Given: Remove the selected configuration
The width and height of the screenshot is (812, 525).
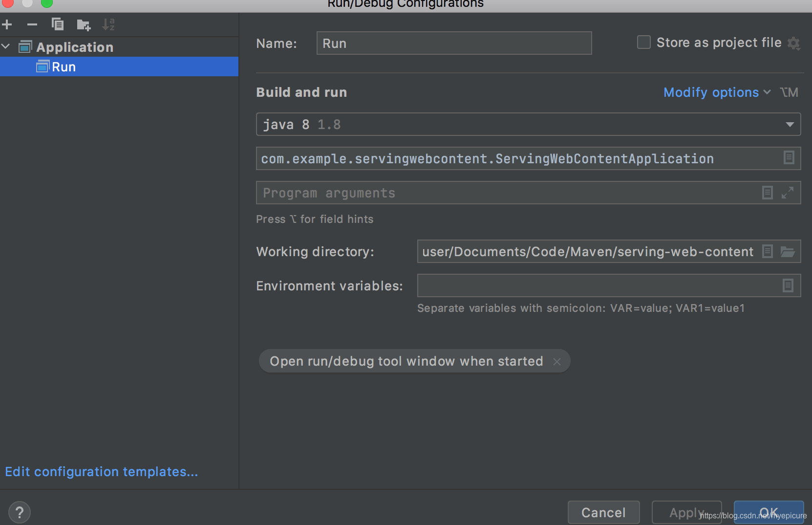Looking at the screenshot, I should pyautogui.click(x=32, y=24).
